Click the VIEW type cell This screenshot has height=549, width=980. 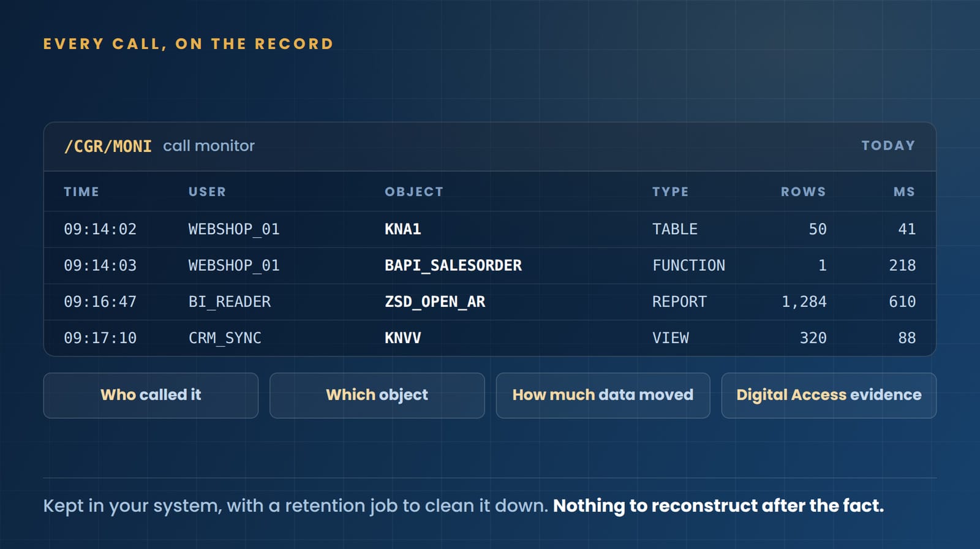click(671, 338)
